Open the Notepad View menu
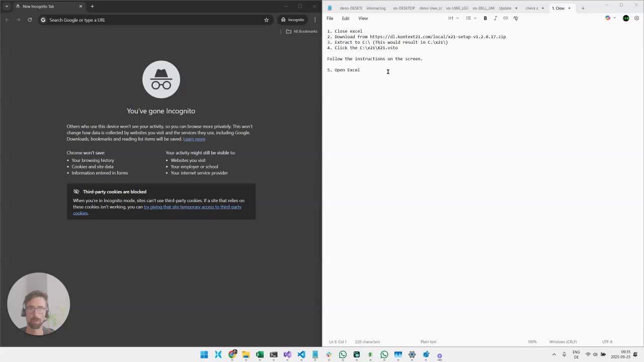Image resolution: width=644 pixels, height=362 pixels. pos(363,18)
